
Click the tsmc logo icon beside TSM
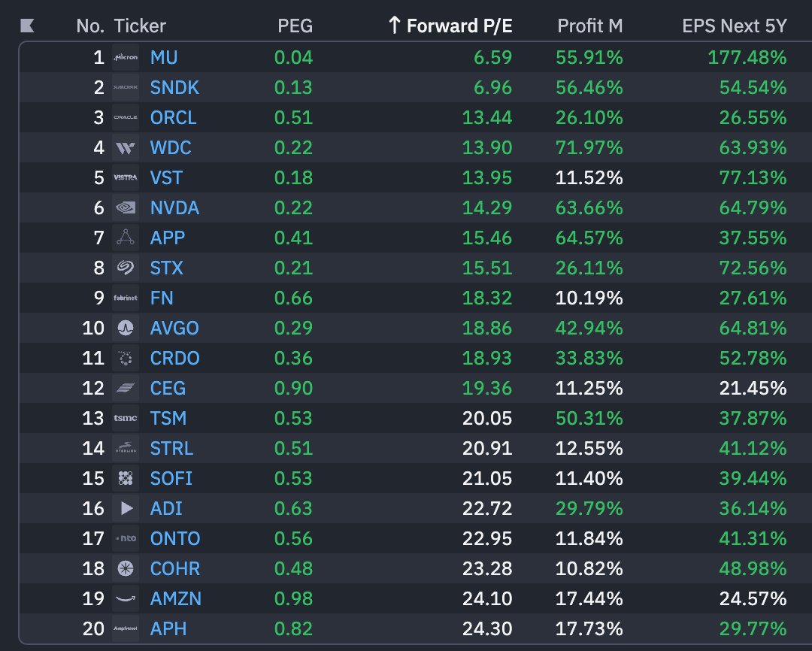coord(126,418)
